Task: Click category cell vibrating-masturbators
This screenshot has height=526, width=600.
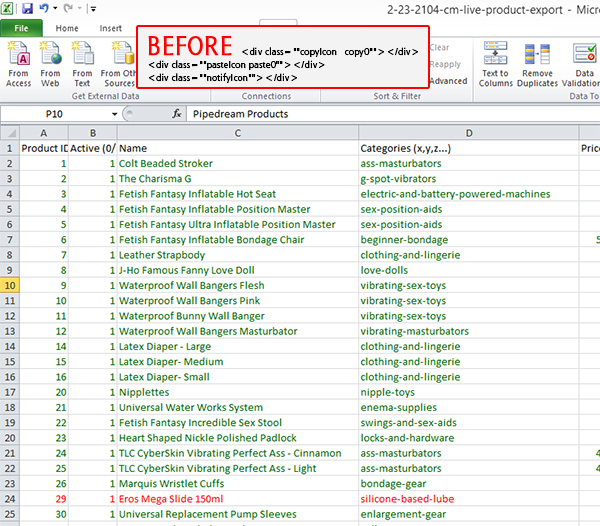Action: [469, 331]
